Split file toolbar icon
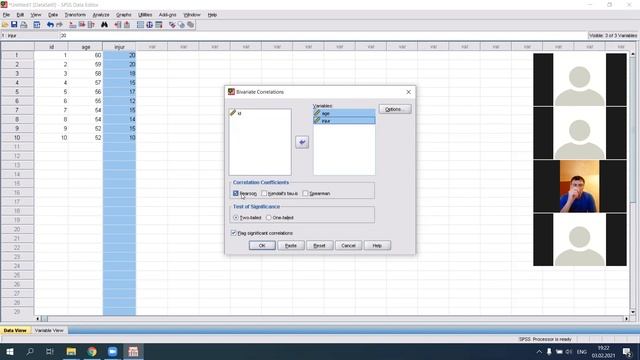 pos(140,25)
